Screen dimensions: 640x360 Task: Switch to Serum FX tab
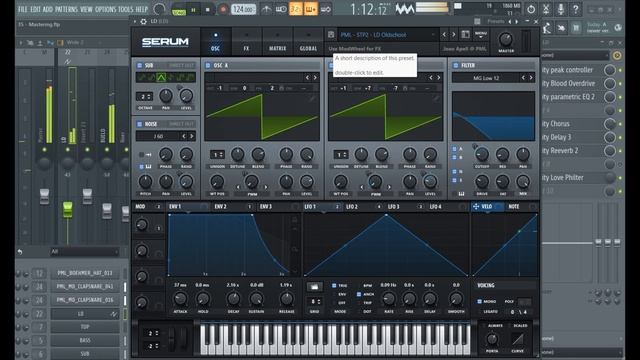(x=246, y=42)
